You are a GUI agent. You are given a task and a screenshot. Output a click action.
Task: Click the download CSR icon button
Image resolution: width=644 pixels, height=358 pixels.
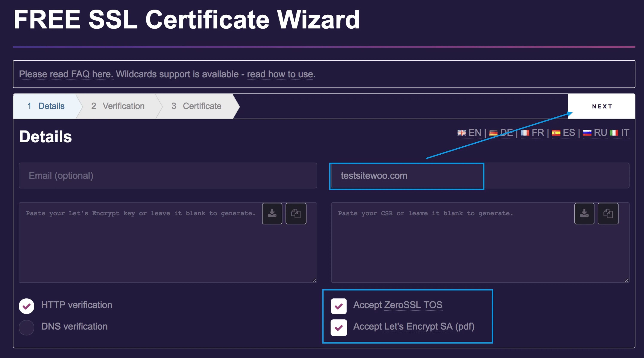tap(584, 214)
